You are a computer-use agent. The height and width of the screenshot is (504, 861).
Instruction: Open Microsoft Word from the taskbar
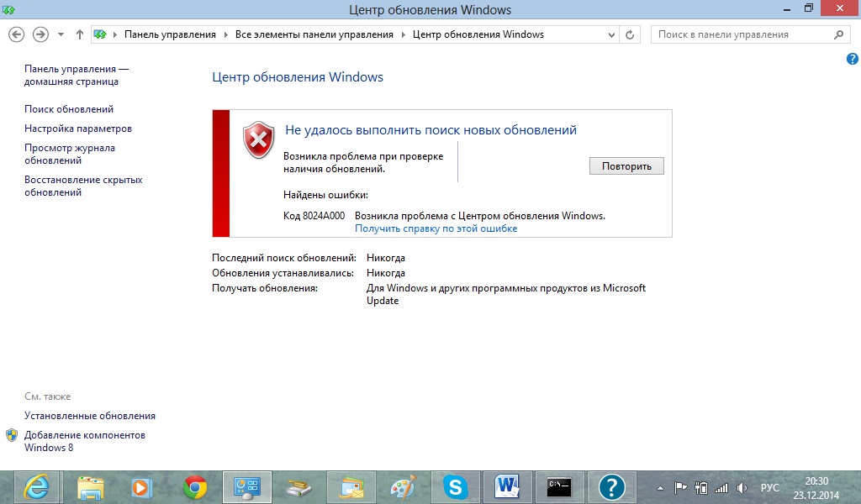507,487
